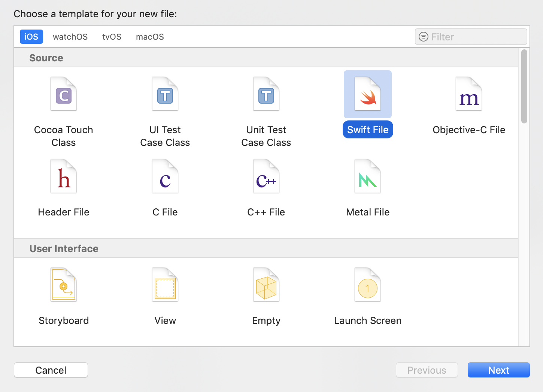Screen dimensions: 543x392
Task: Select the Cocoa Touch Class template icon
Action: (x=64, y=94)
